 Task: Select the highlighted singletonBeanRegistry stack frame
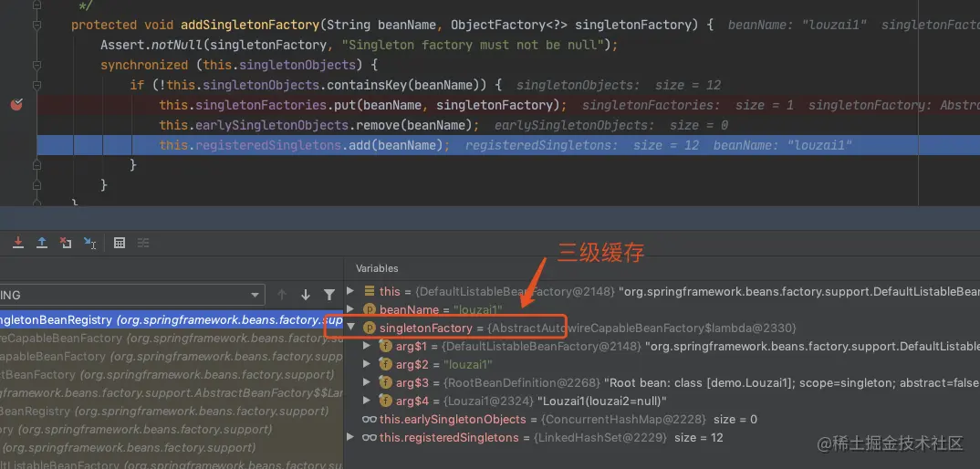pyautogui.click(x=172, y=319)
